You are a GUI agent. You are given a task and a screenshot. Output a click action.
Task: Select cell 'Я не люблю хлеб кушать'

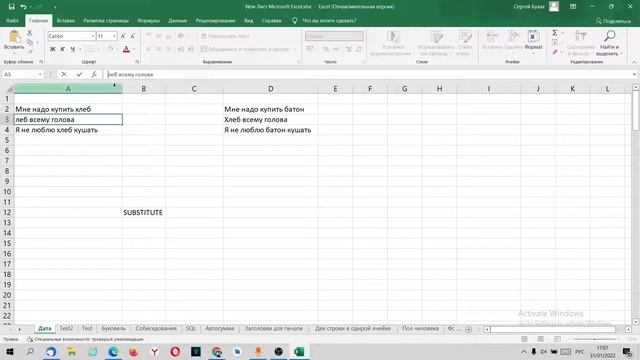click(68, 130)
